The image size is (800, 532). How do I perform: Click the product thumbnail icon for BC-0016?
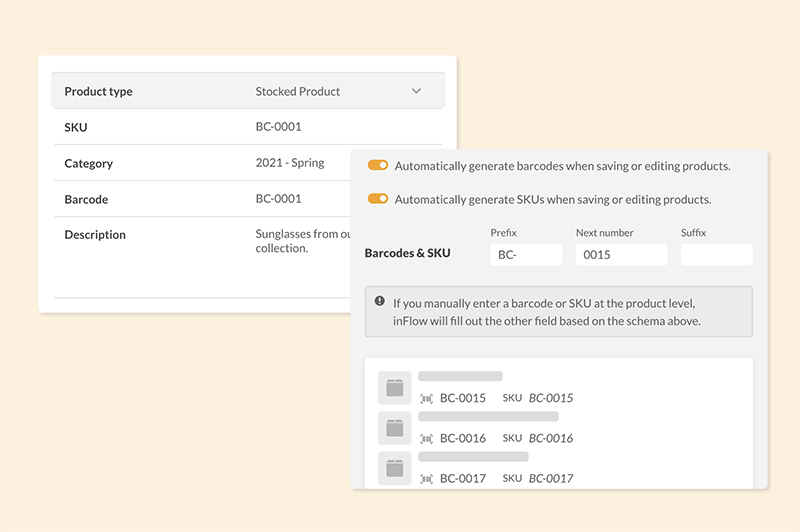[394, 428]
